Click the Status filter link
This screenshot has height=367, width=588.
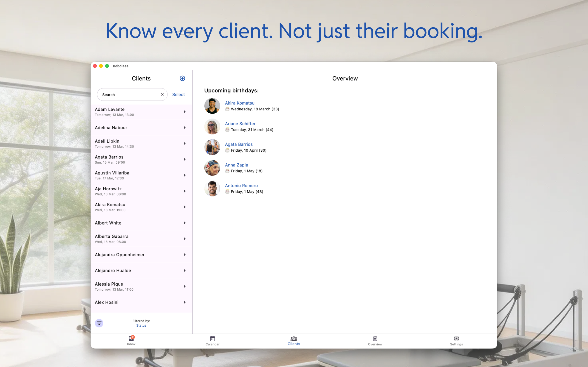[x=141, y=325]
